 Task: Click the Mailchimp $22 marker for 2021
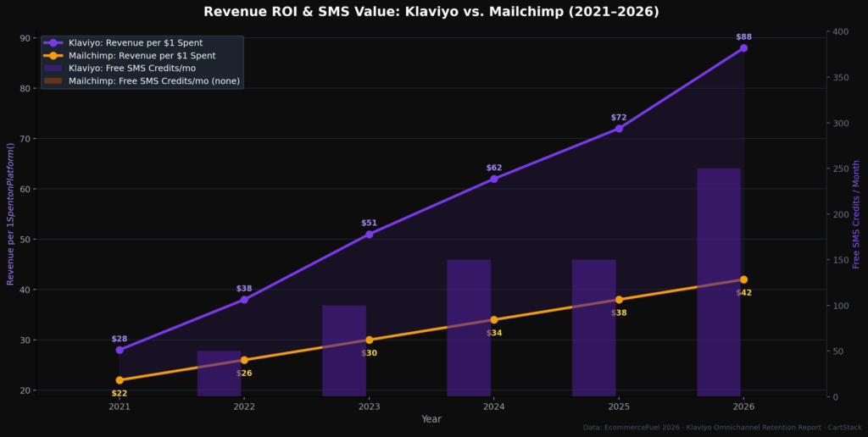pyautogui.click(x=120, y=380)
